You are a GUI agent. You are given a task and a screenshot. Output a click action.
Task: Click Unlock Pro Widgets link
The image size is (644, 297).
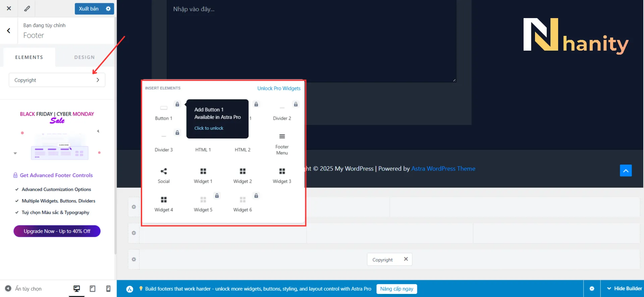pyautogui.click(x=279, y=88)
